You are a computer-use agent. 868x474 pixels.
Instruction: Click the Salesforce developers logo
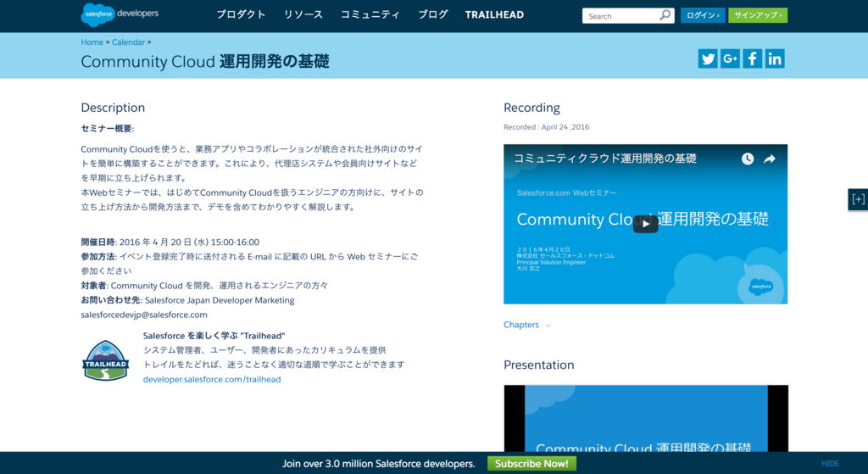pyautogui.click(x=120, y=14)
